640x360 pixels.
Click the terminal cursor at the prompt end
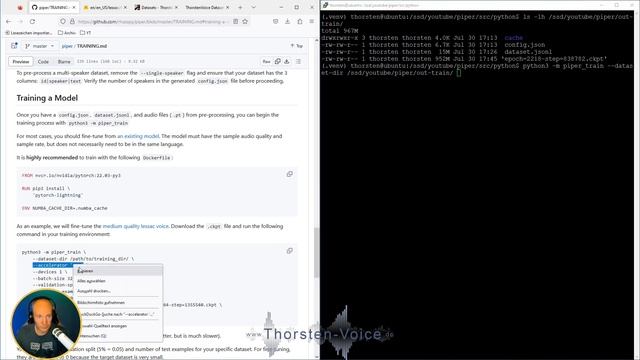pos(459,73)
